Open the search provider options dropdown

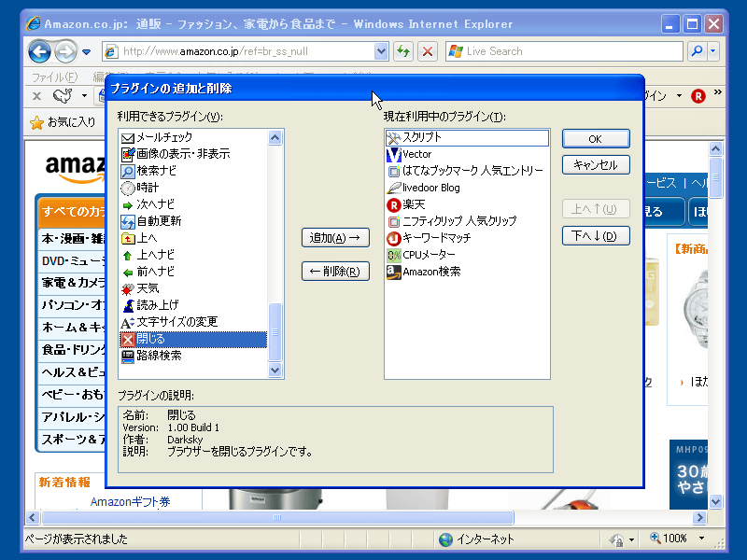[x=712, y=51]
